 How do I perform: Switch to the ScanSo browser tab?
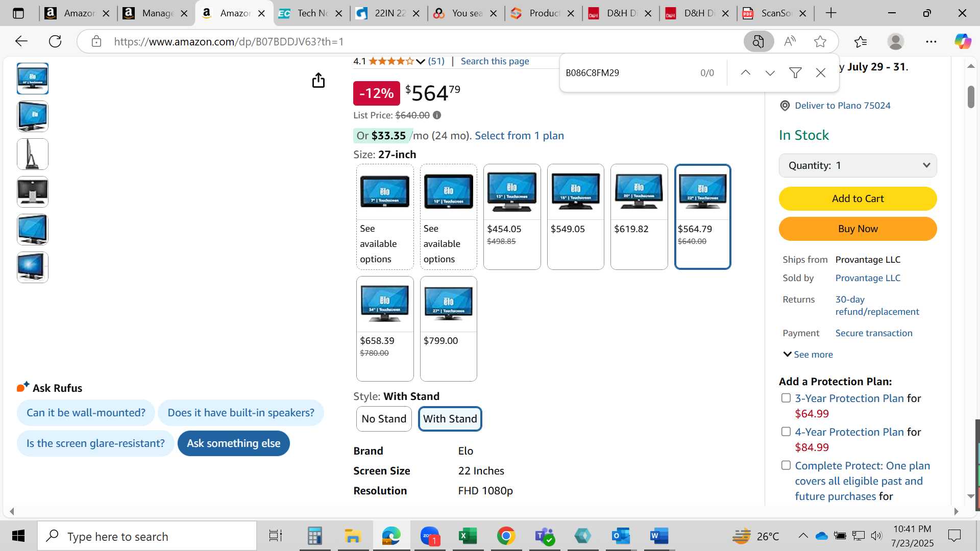[775, 13]
